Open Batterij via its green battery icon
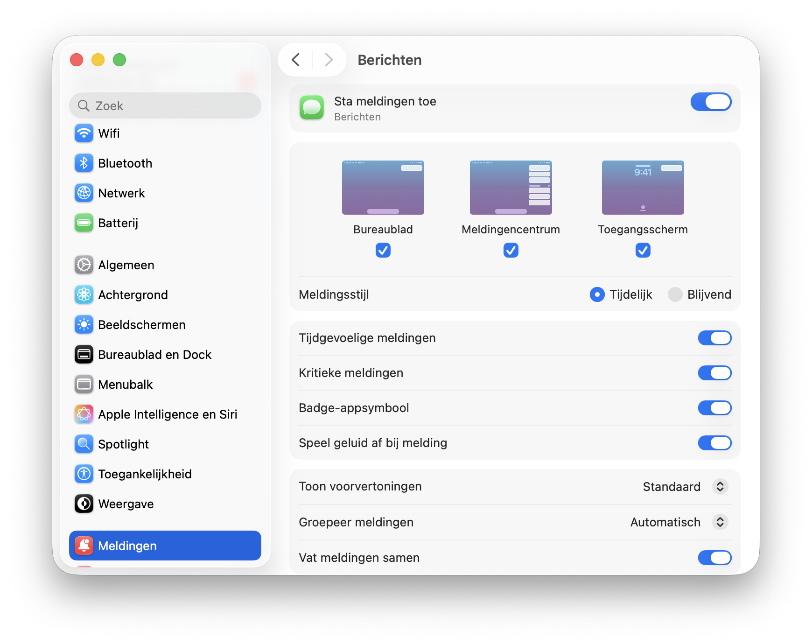This screenshot has width=812, height=644. coord(84,223)
